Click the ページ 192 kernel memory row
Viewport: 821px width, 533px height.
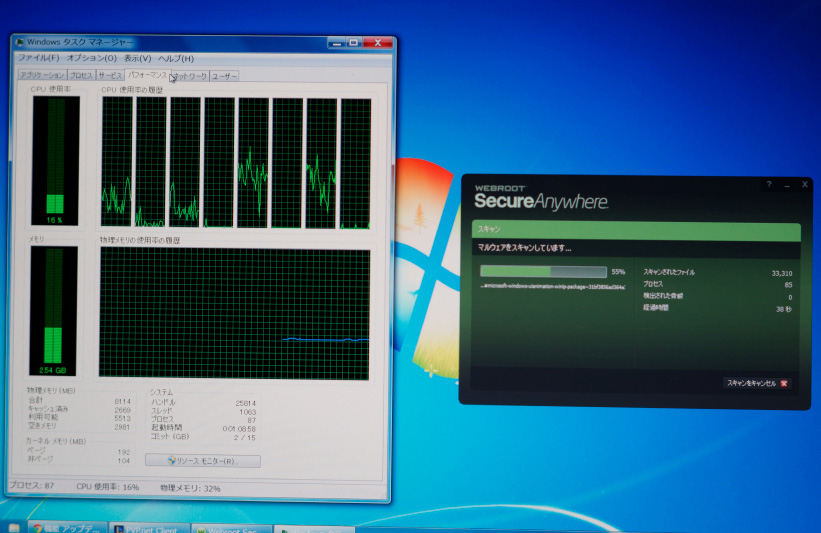79,451
